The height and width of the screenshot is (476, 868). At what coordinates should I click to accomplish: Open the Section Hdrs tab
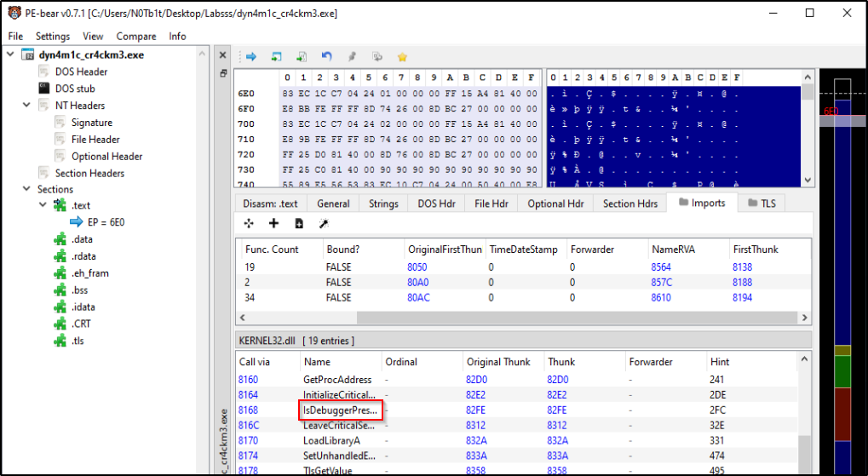pyautogui.click(x=630, y=204)
